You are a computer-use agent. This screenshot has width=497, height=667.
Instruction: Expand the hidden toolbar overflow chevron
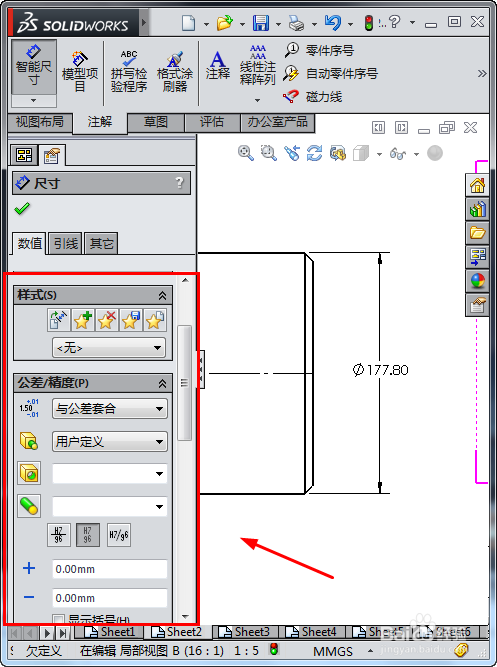pos(482,74)
